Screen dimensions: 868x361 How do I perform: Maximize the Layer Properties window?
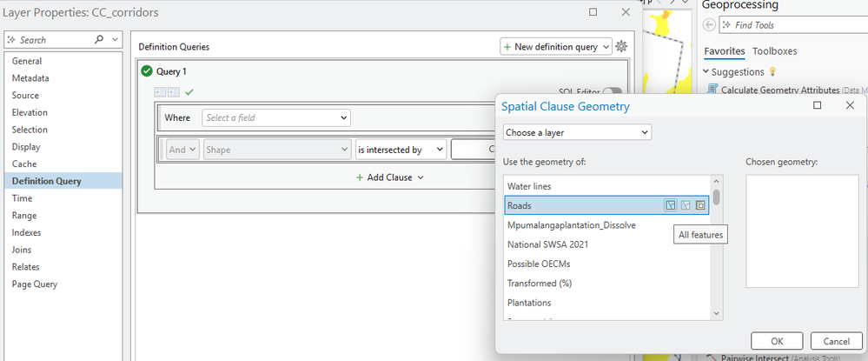[x=593, y=11]
